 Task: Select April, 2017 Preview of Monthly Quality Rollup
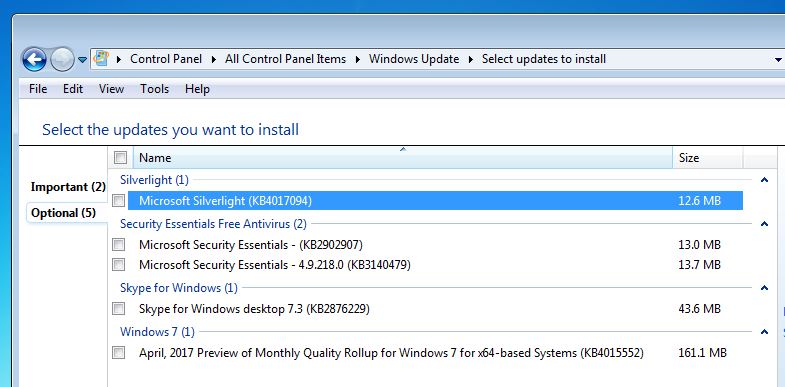(x=435, y=353)
